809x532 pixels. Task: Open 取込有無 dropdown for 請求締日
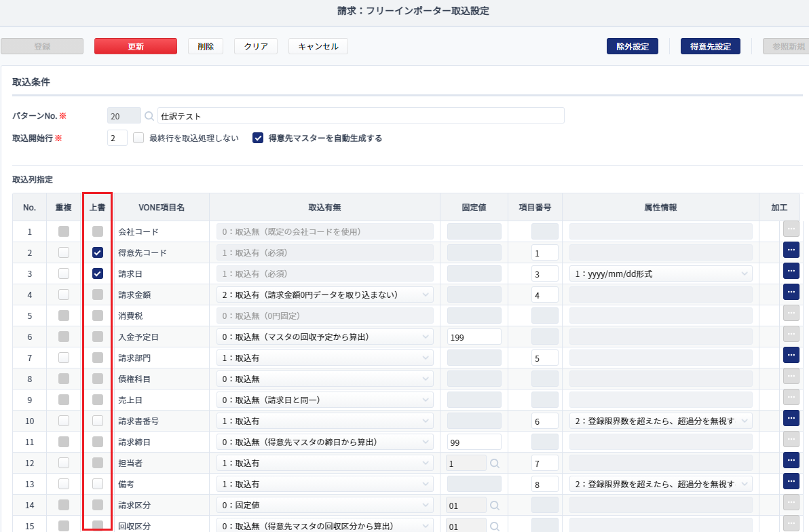tap(324, 442)
